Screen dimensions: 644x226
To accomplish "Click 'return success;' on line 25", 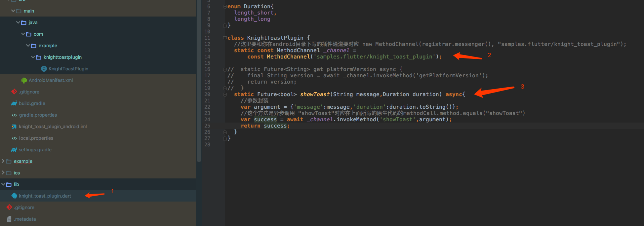I will pos(265,126).
